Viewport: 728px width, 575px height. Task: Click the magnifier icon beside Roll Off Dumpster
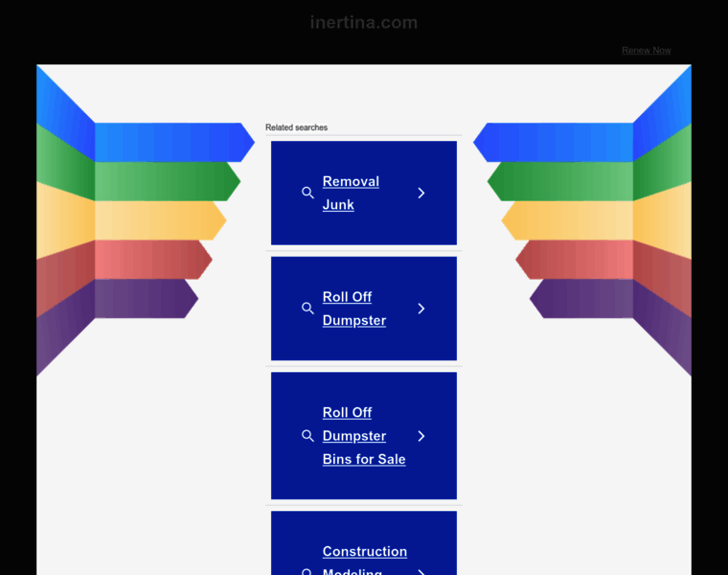[x=307, y=309]
